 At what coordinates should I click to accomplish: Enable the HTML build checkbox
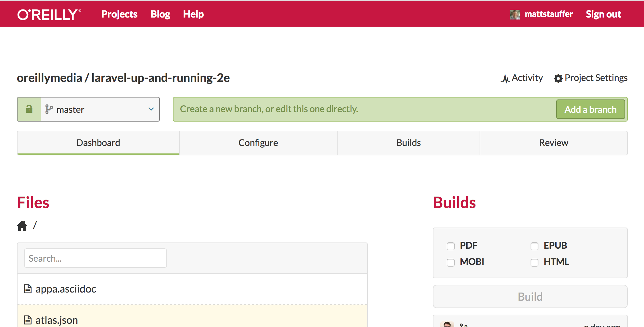[x=535, y=262]
